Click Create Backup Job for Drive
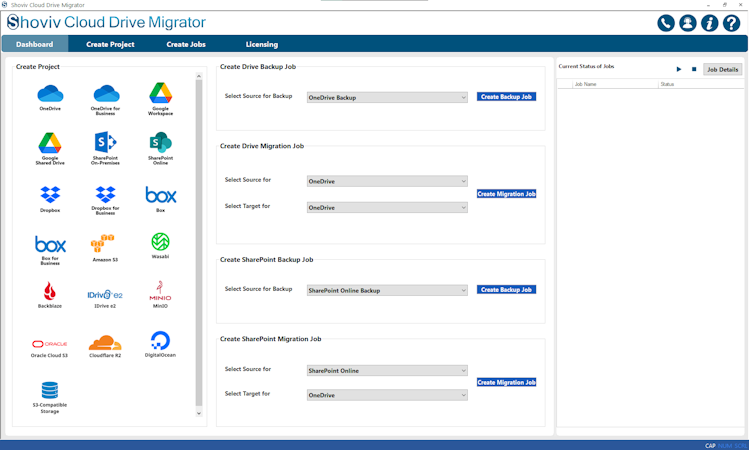749x450 pixels. click(506, 96)
